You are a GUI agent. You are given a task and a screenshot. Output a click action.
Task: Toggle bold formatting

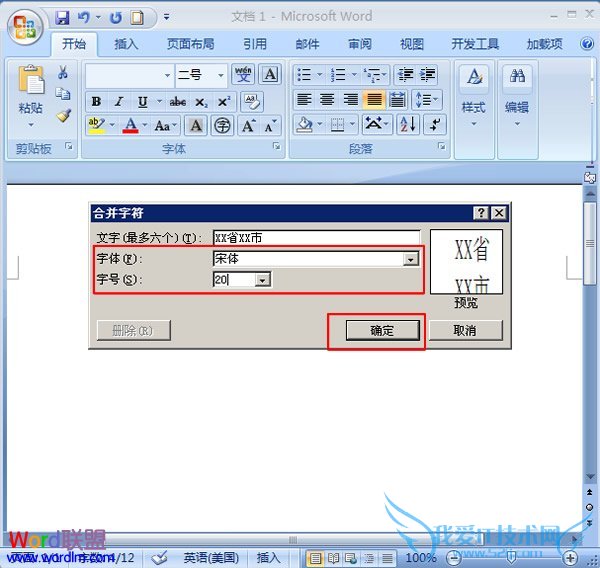(96, 102)
